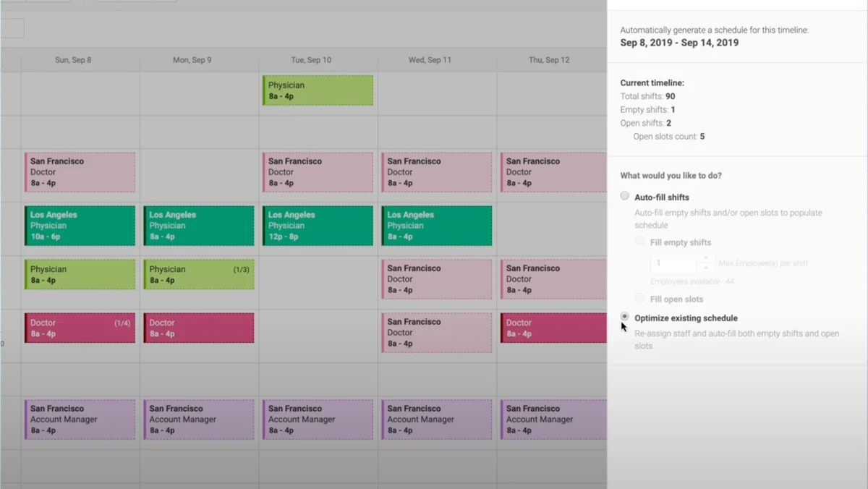Viewport: 868px width, 489px height.
Task: Open Los Angeles Physician 10a - 6p shift
Action: point(80,226)
